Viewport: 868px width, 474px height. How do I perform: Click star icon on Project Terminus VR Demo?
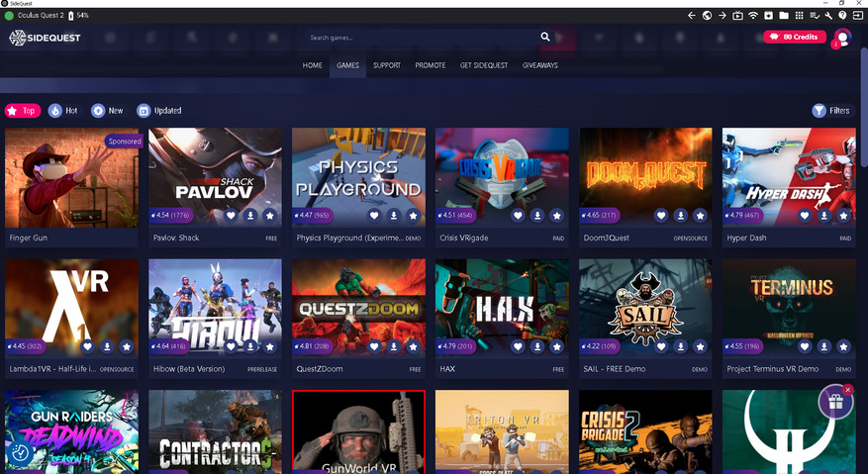pyautogui.click(x=843, y=346)
